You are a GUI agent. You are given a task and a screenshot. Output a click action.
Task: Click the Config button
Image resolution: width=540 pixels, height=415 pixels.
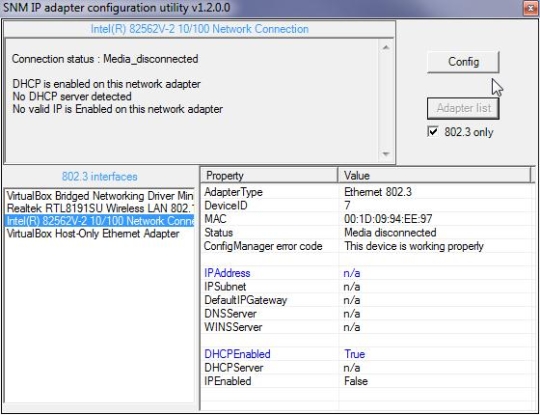tap(463, 62)
